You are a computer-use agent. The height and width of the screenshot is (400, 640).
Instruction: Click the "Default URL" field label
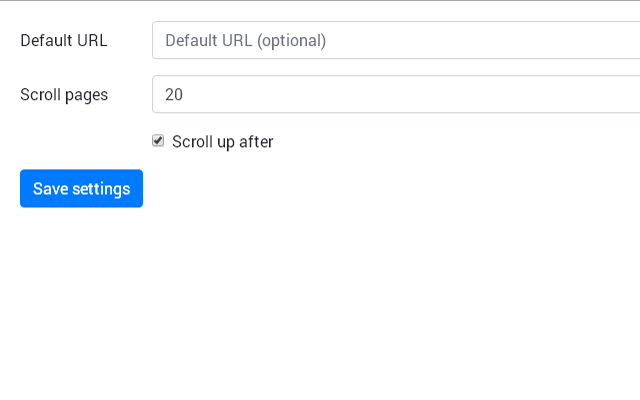click(x=64, y=40)
